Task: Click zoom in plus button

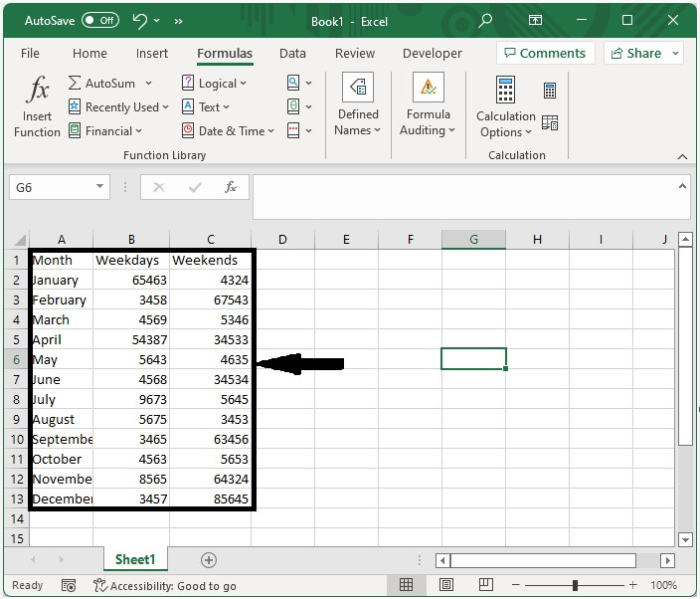Action: click(x=633, y=585)
